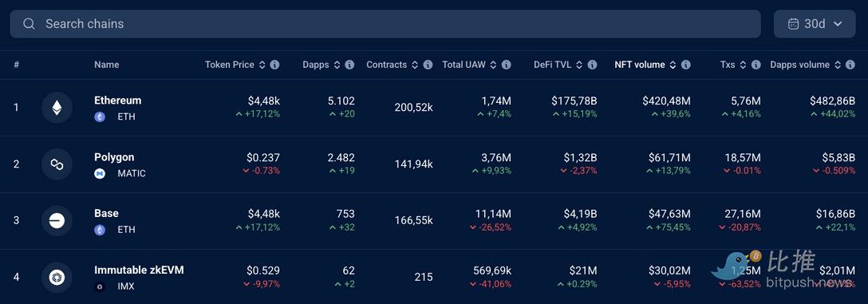The width and height of the screenshot is (868, 304).
Task: Open the Ethereum chain name link
Action: click(118, 101)
